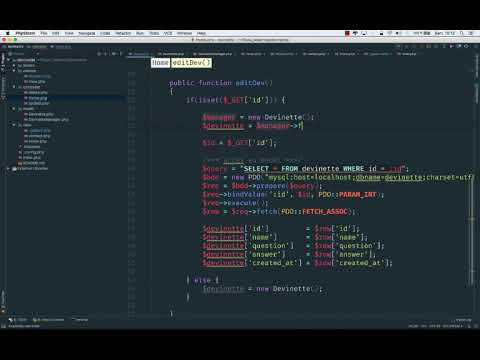Screen dimensions: 480x360
Task: Open the VCS menu
Action: tap(168, 33)
